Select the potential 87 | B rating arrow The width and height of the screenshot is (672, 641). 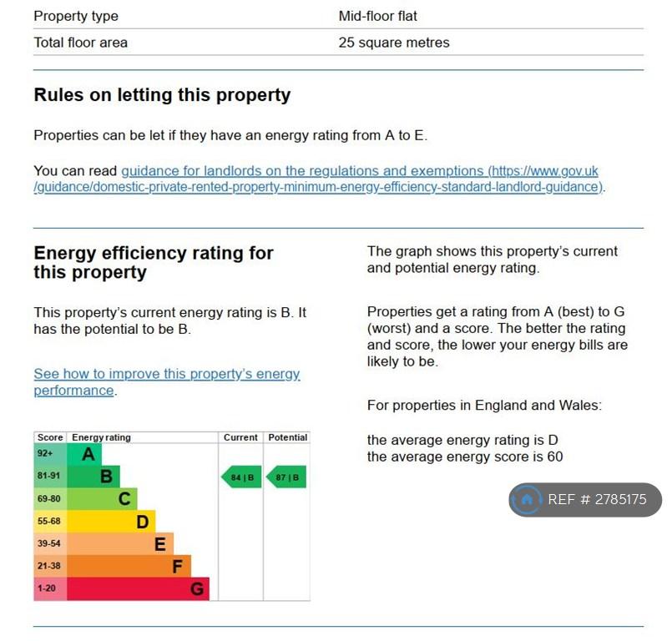pyautogui.click(x=286, y=477)
